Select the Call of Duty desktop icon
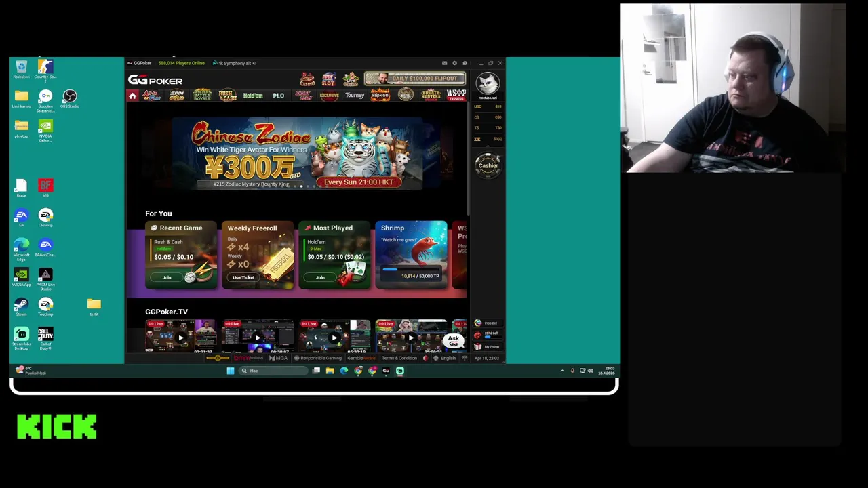The width and height of the screenshot is (868, 488). [45, 338]
